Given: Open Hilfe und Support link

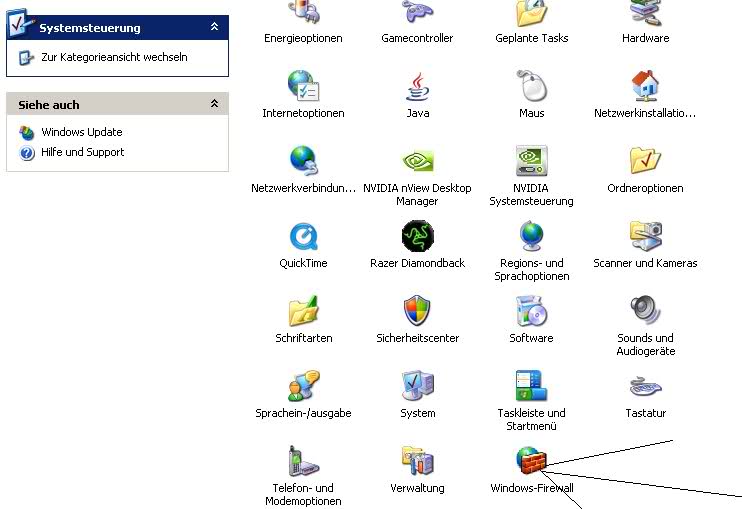Looking at the screenshot, I should [83, 152].
